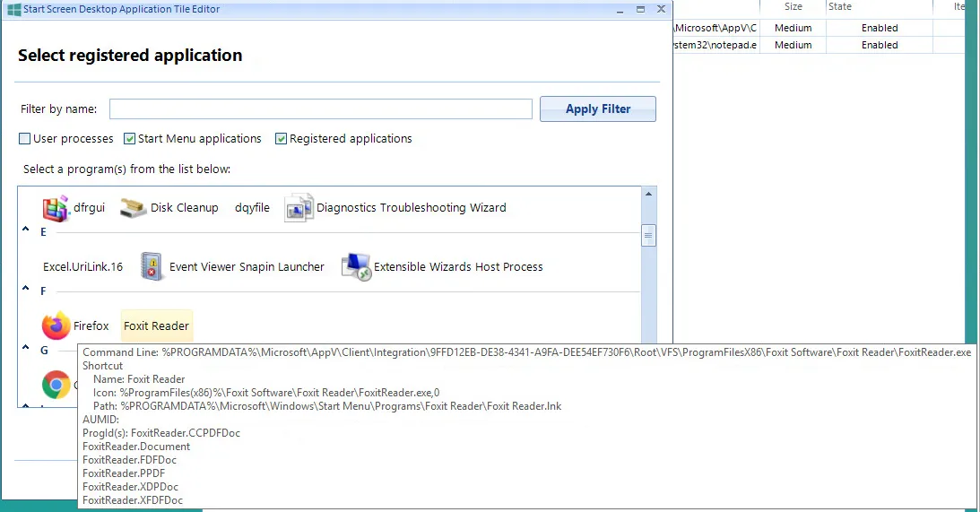Image resolution: width=980 pixels, height=512 pixels.
Task: Toggle the Registered applications checkbox
Action: (x=282, y=139)
